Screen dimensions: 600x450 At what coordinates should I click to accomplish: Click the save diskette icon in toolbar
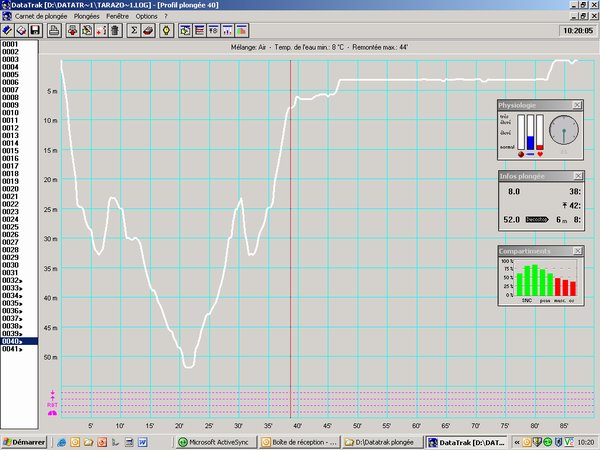pyautogui.click(x=36, y=31)
